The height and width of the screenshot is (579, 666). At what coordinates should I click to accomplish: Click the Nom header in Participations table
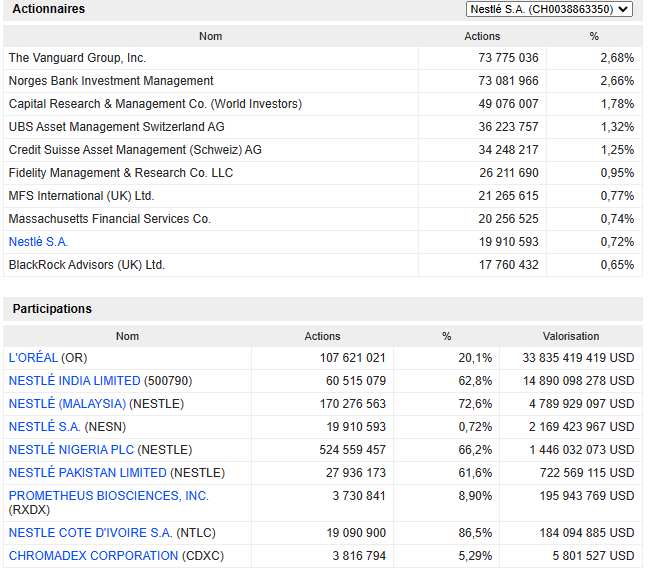pos(127,336)
